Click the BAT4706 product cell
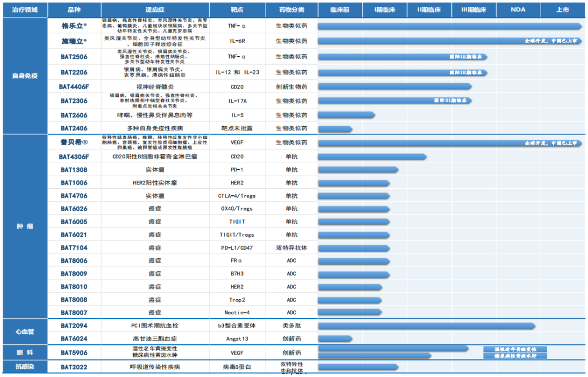The width and height of the screenshot is (588, 377). pos(74,196)
